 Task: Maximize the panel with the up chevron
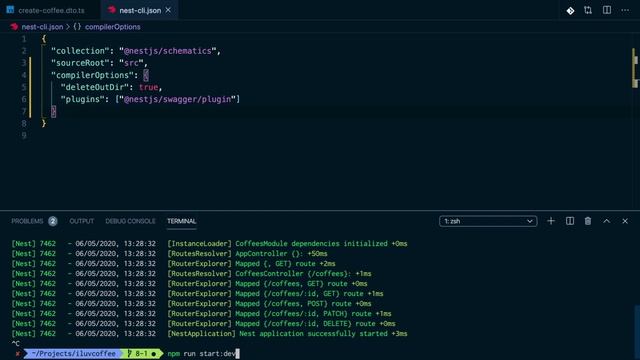click(607, 221)
